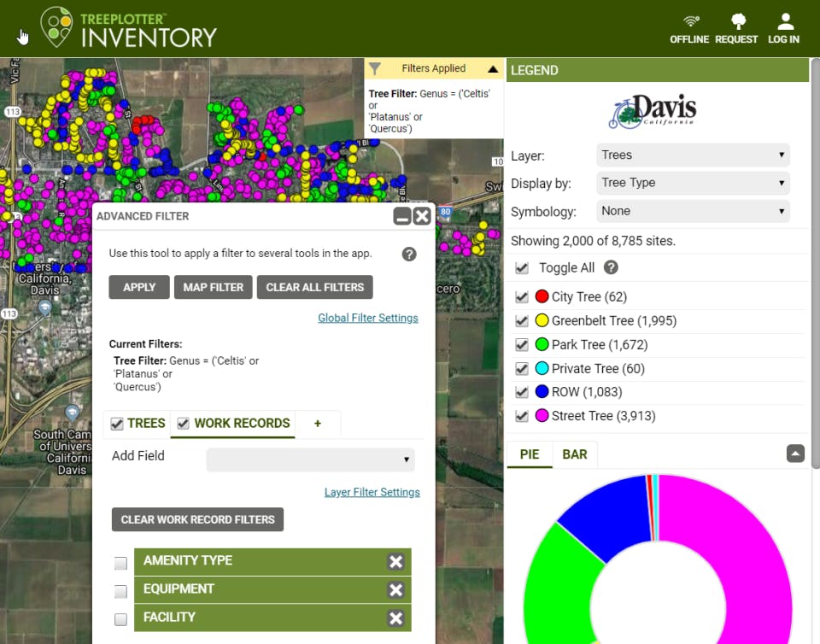Open the Layer dropdown showing Trees

pyautogui.click(x=692, y=155)
